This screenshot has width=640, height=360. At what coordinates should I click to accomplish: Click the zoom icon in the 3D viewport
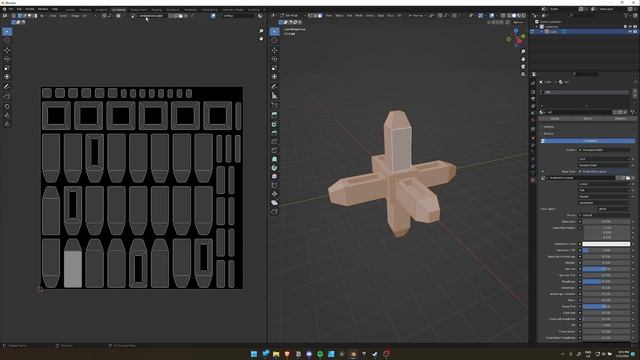(x=523, y=52)
